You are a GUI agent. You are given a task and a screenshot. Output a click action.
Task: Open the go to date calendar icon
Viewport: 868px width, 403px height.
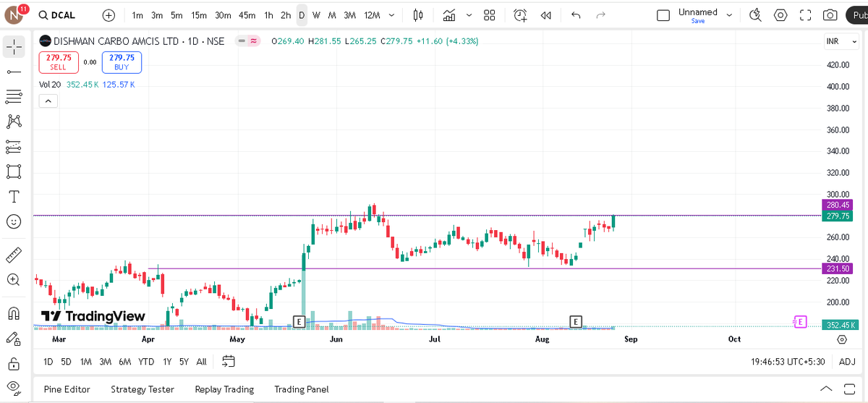click(x=229, y=361)
